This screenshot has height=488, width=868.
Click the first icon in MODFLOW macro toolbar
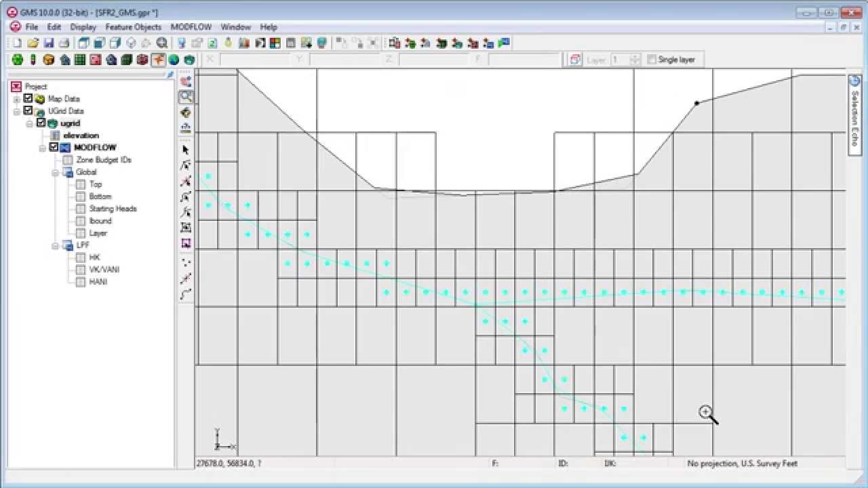pyautogui.click(x=395, y=43)
